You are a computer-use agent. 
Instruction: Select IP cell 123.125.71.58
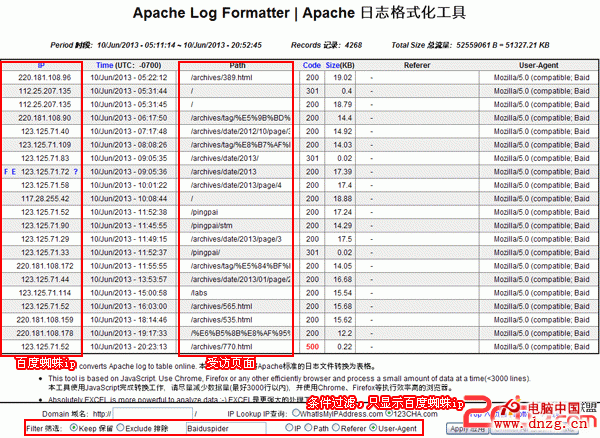tap(45, 186)
